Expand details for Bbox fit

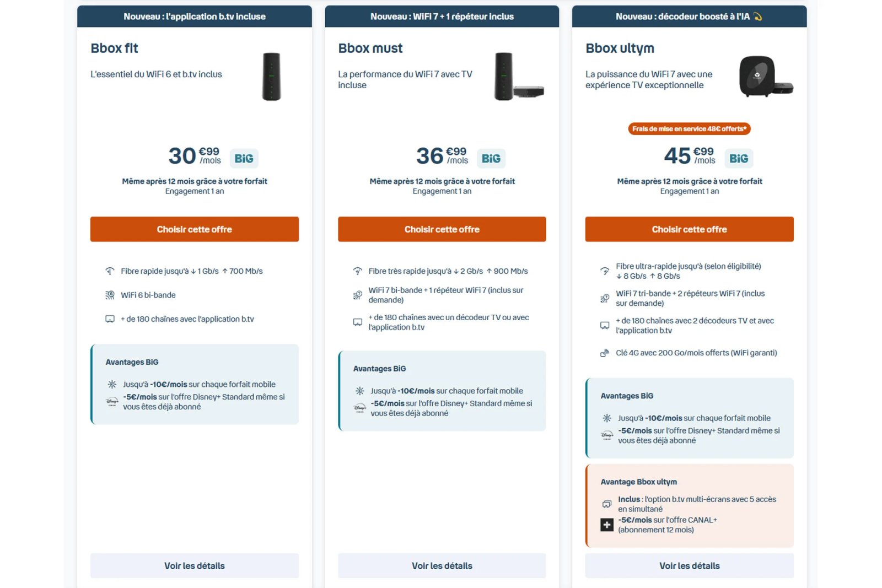point(194,566)
